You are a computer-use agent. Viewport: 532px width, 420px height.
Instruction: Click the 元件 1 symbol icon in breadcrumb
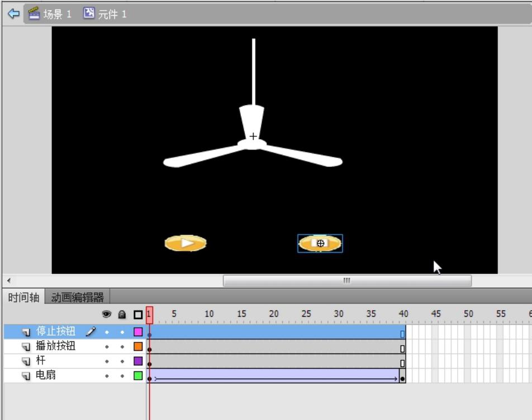pyautogui.click(x=89, y=13)
